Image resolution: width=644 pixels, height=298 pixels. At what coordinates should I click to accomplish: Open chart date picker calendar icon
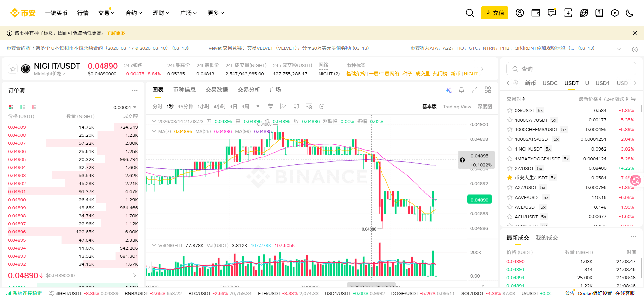point(270,107)
